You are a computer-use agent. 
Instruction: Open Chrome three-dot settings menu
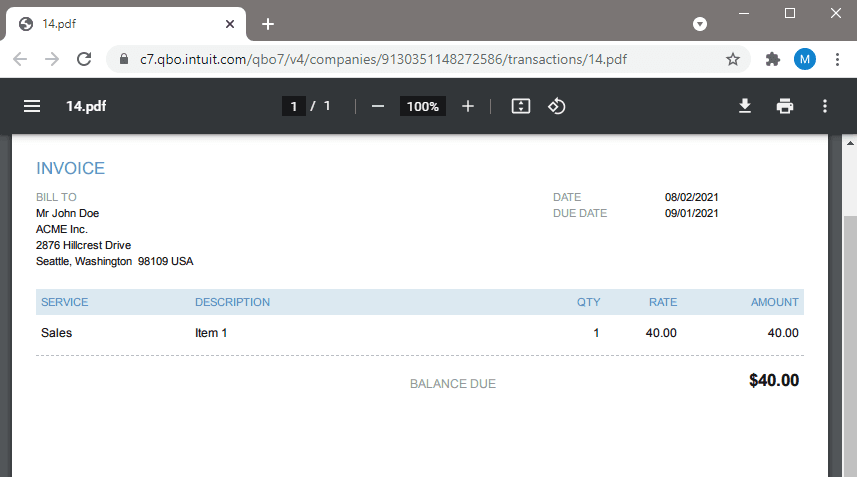836,59
